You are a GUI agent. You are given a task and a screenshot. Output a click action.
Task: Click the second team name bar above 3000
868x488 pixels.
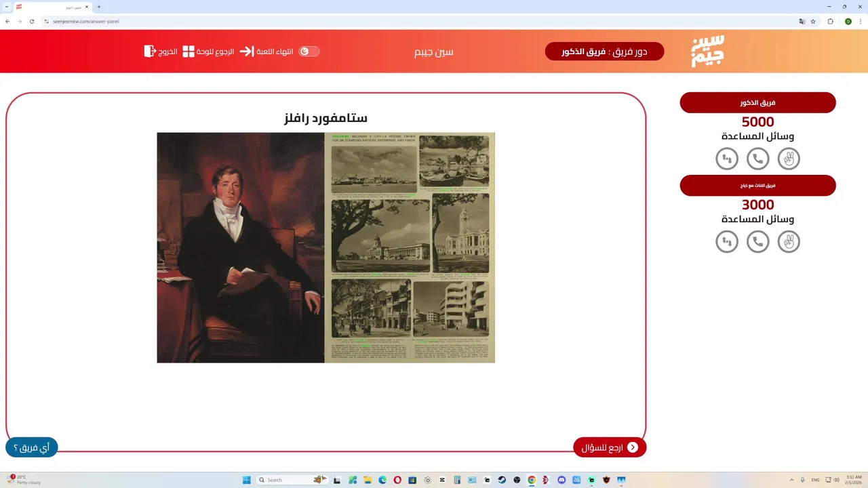click(x=757, y=185)
